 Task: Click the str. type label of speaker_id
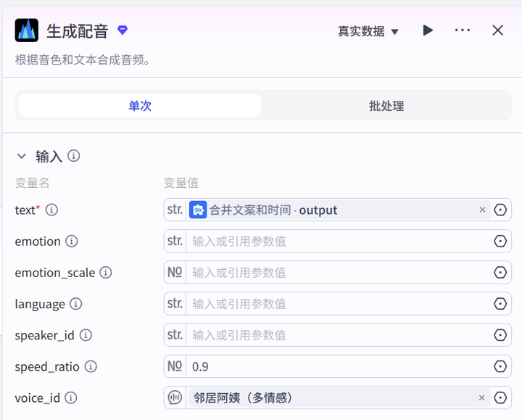click(x=175, y=335)
